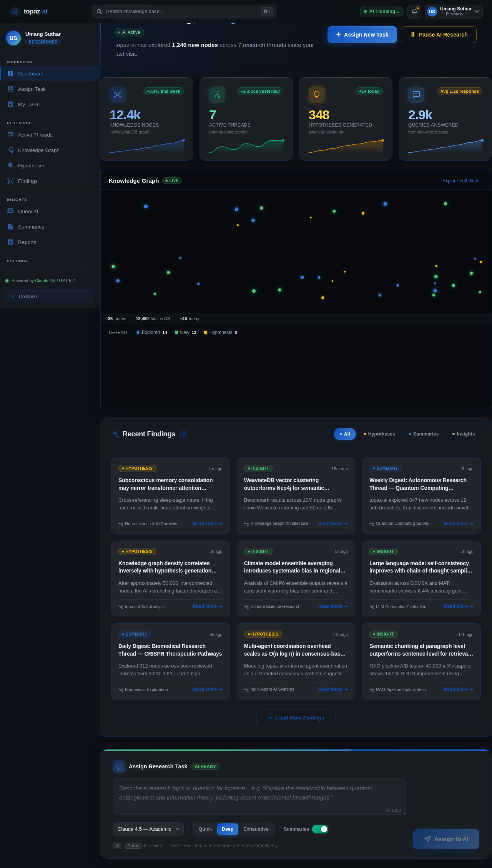Viewport: 492px width, 868px height.
Task: Expand Load More Findings
Action: click(x=296, y=718)
